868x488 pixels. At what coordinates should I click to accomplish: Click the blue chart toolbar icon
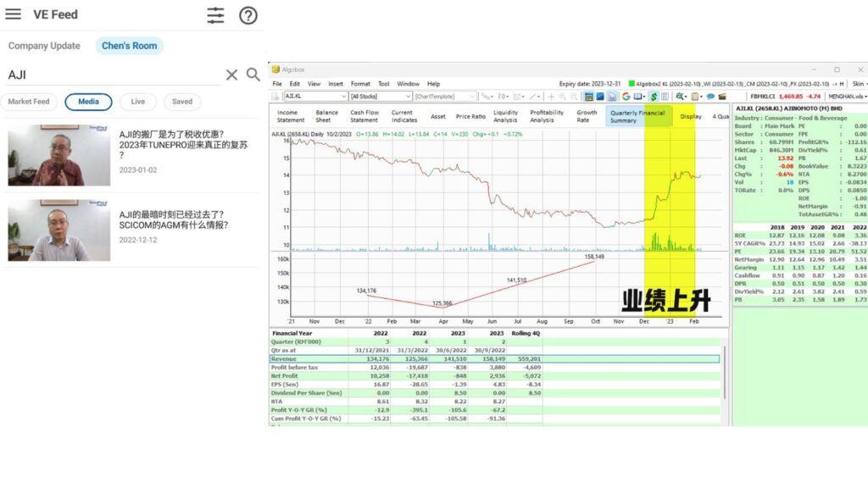pyautogui.click(x=600, y=97)
